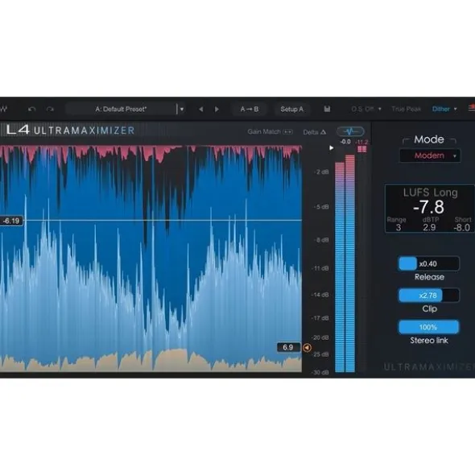Click the A: Default Preset name field
Viewport: 475px width, 476px height.
tap(121, 109)
